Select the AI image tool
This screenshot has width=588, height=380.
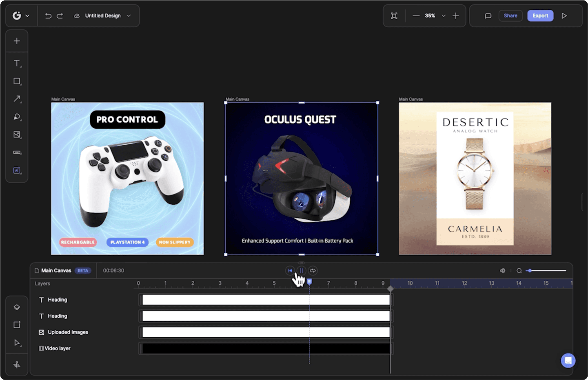pos(17,170)
